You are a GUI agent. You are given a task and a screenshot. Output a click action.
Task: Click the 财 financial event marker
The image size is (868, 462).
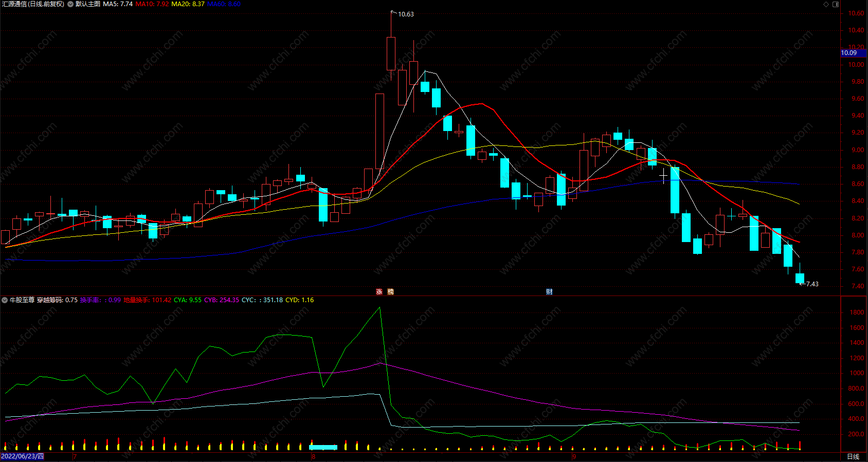(549, 292)
